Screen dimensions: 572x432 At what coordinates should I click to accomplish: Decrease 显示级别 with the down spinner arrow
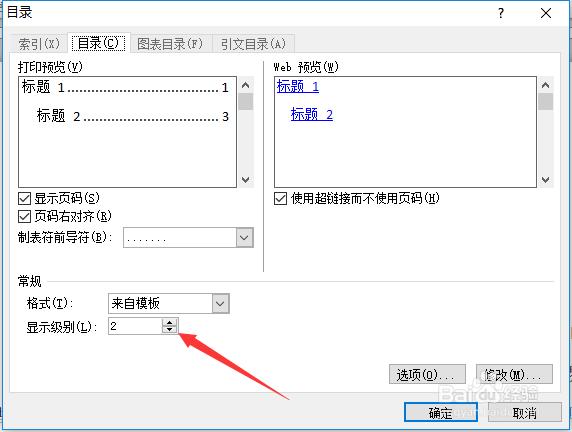click(169, 329)
